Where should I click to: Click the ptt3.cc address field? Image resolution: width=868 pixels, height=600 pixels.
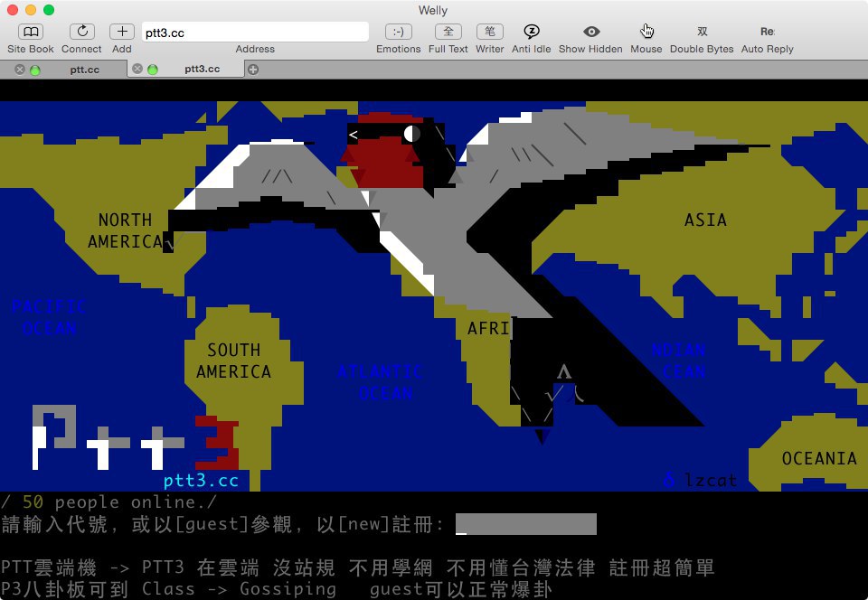[255, 32]
